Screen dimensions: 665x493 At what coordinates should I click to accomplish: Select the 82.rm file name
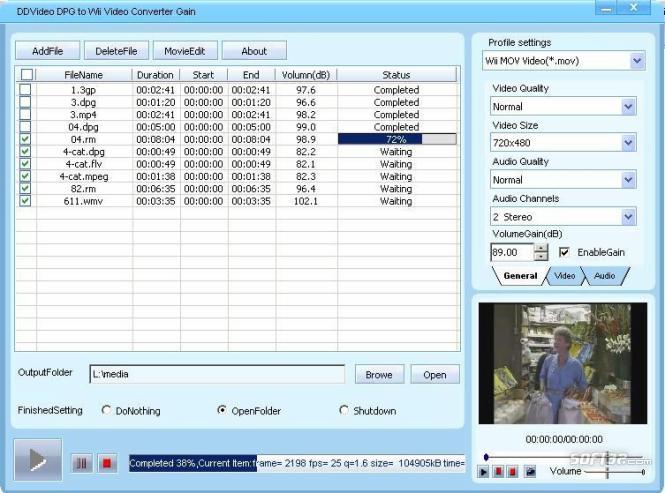(83, 189)
